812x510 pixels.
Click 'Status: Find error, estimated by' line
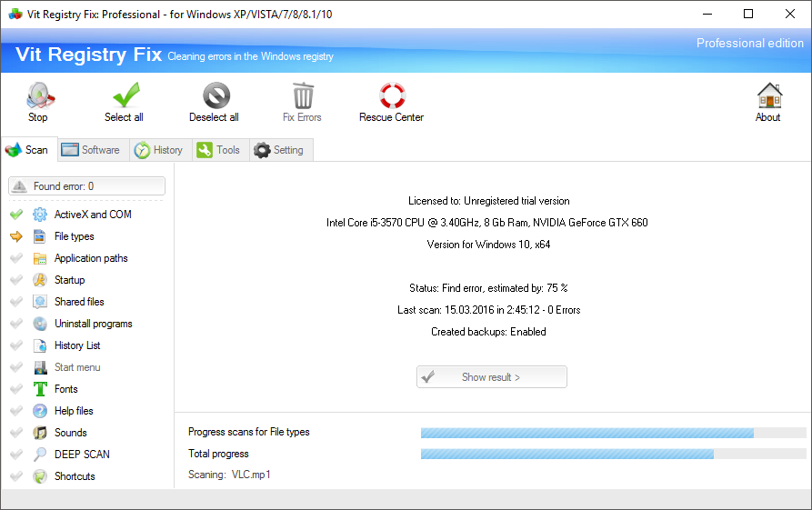click(488, 288)
